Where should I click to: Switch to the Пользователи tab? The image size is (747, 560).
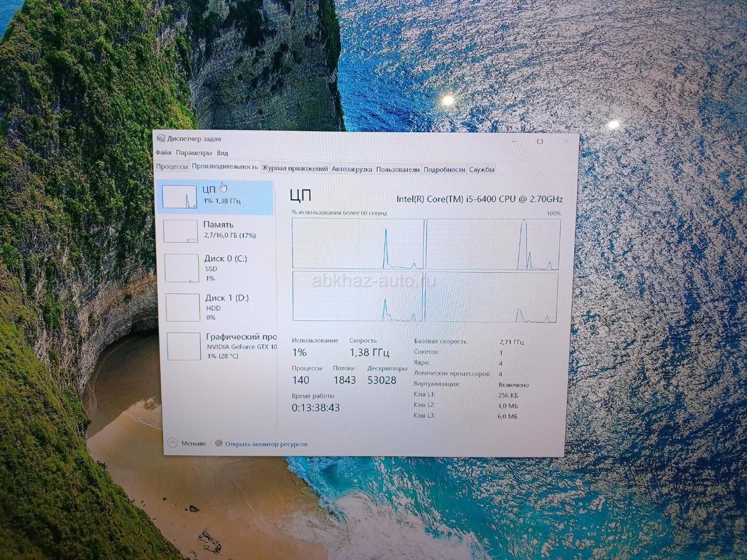point(397,170)
